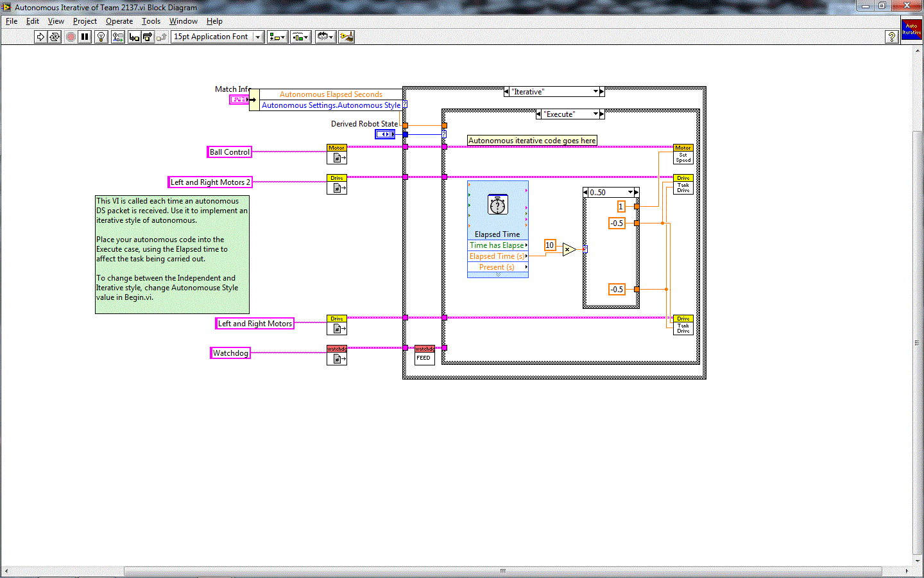Click the upper Tank Drive node
Viewport: 924px width, 578px height.
pyautogui.click(x=683, y=184)
